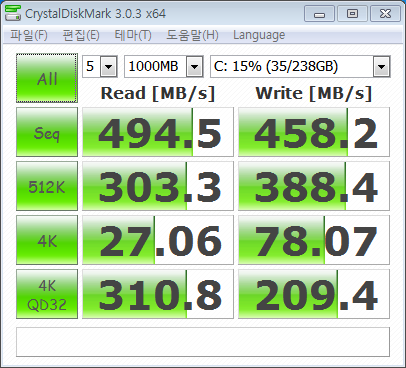Open the Language menu

coord(259,35)
